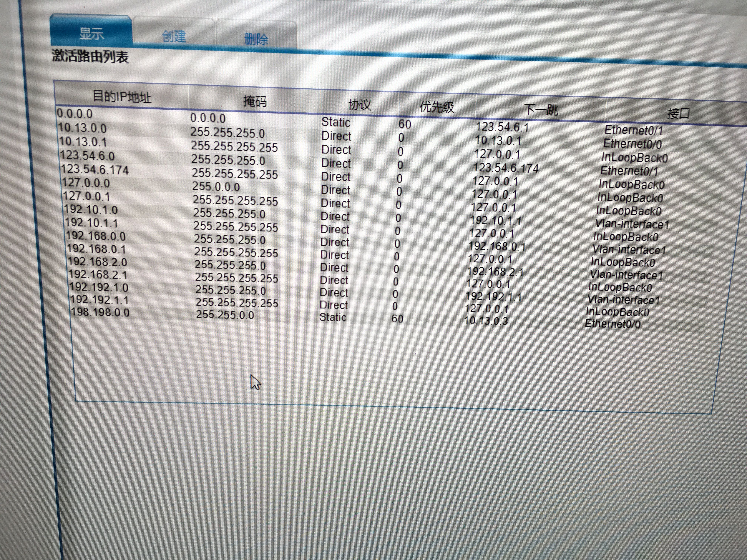The width and height of the screenshot is (747, 560).
Task: Click the 下一跳 column header
Action: 541,110
